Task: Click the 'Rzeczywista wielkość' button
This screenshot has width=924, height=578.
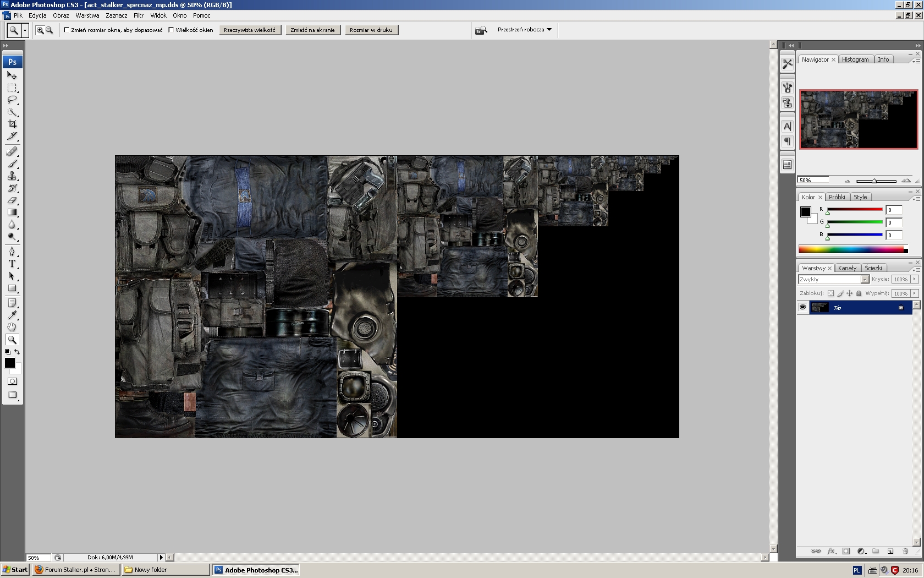Action: [250, 30]
